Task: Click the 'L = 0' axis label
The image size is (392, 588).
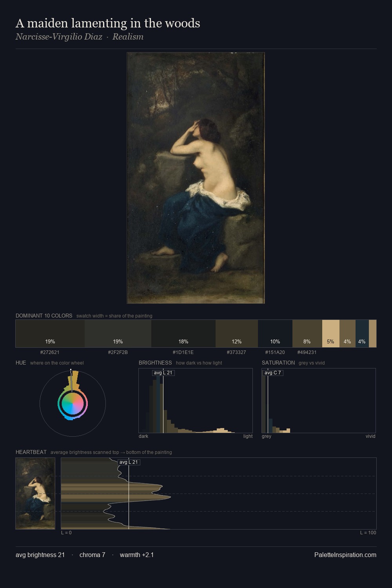Action: [66, 533]
